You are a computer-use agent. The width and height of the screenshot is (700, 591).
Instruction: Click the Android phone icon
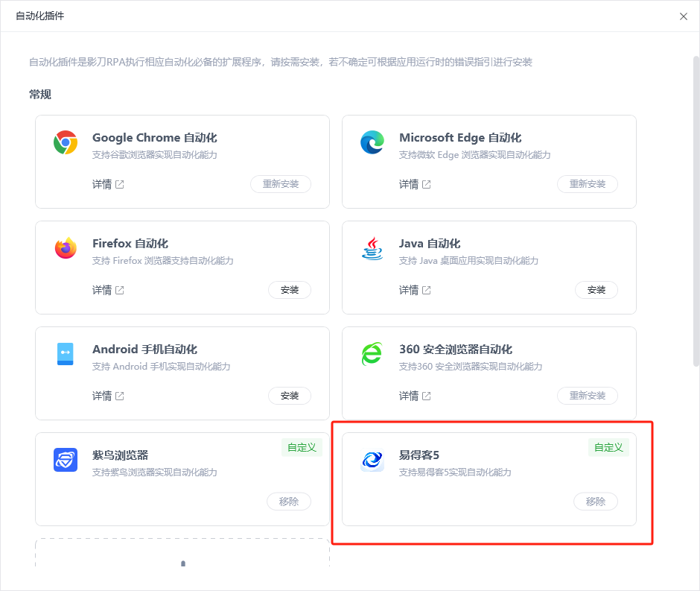point(66,354)
